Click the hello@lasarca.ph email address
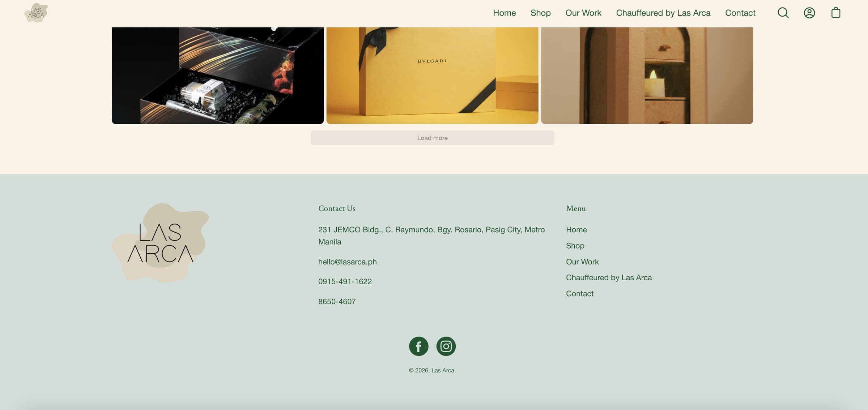Image resolution: width=868 pixels, height=410 pixels. coord(347,262)
